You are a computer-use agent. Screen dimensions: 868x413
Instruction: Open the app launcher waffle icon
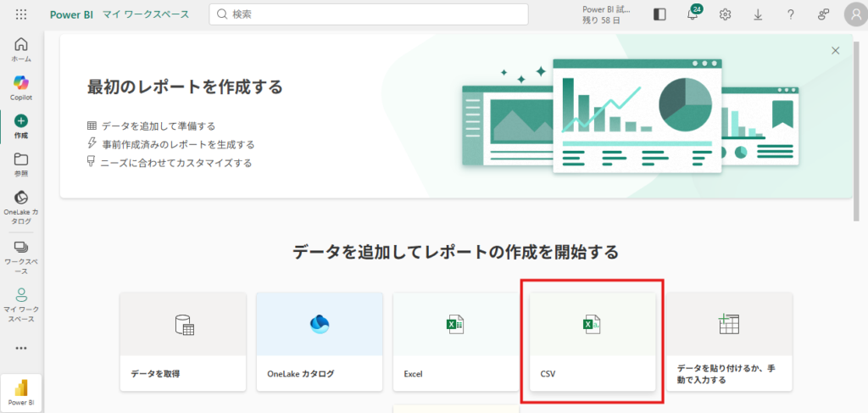(21, 14)
